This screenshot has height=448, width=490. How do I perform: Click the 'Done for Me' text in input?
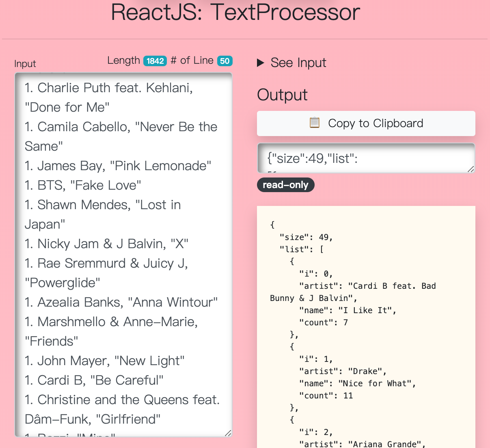pos(67,107)
